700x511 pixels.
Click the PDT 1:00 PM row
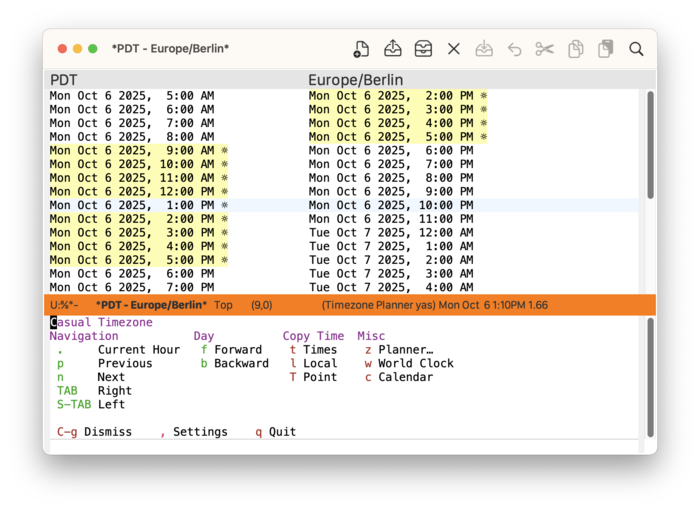[x=139, y=205]
